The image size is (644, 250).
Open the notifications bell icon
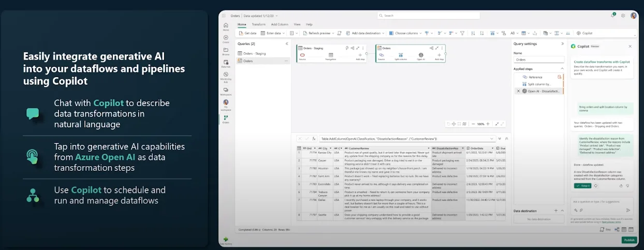613,16
